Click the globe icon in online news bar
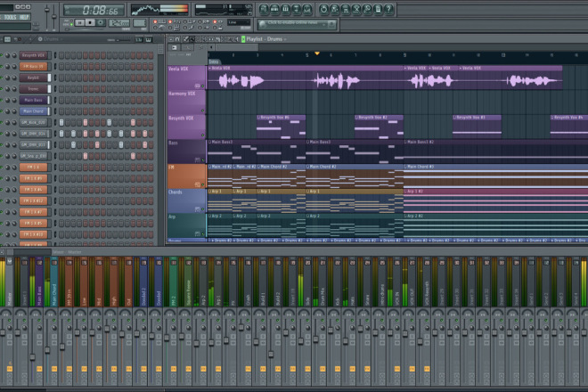This screenshot has width=588, height=392. click(x=263, y=24)
